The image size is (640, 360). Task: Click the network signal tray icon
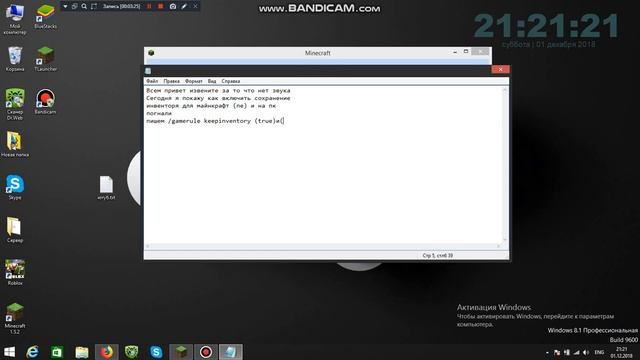click(x=576, y=352)
